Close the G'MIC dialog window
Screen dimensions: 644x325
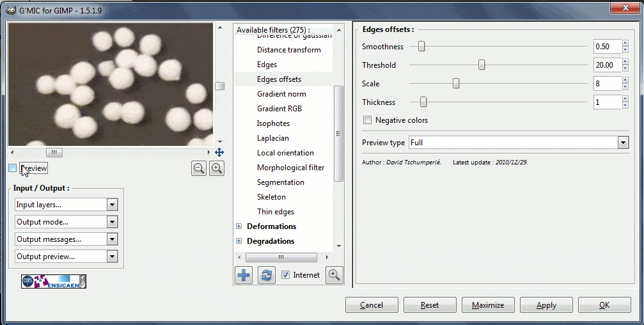point(625,8)
